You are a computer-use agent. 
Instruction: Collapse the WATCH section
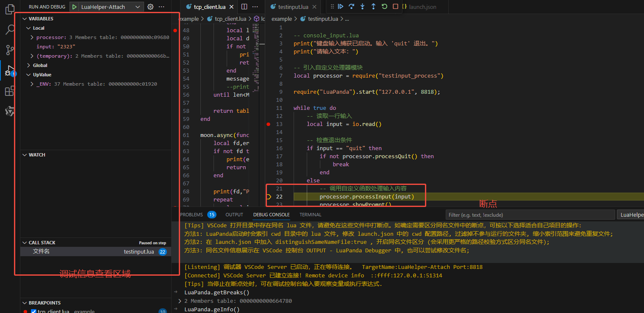pyautogui.click(x=25, y=155)
